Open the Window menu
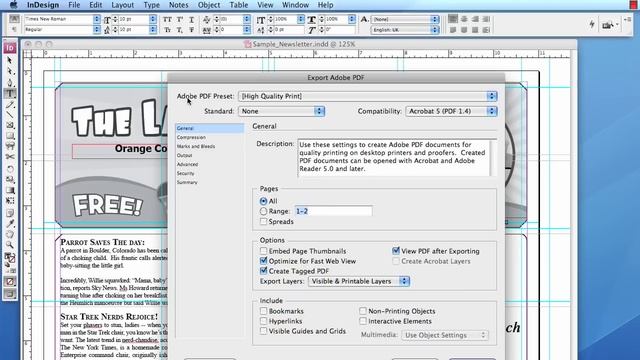640x360 pixels. 296,5
